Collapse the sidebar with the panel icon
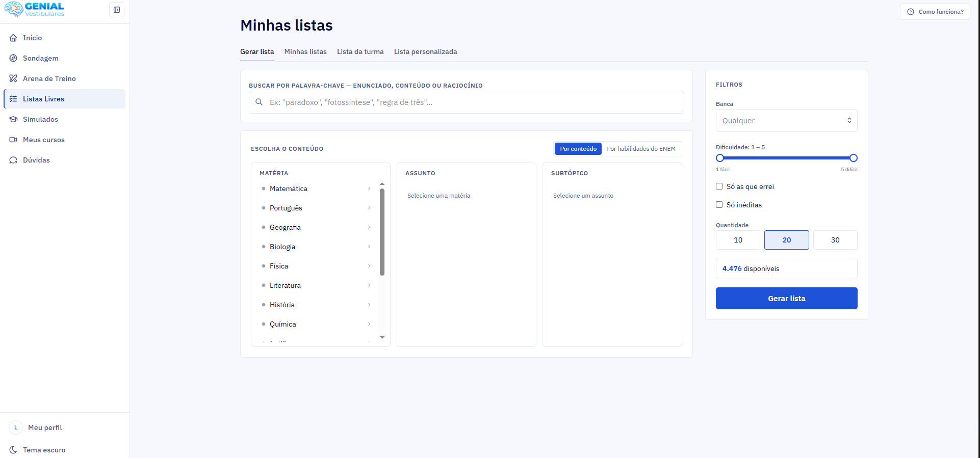The width and height of the screenshot is (980, 458). tap(117, 10)
